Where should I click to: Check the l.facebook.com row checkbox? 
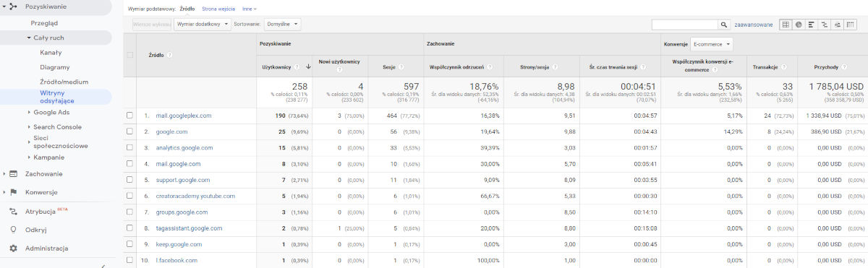130,260
